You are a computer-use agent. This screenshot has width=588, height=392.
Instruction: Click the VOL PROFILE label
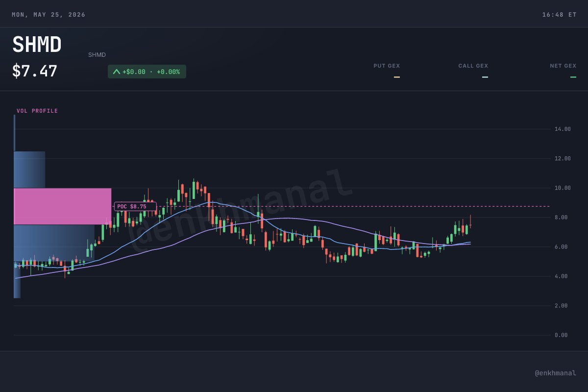37,111
